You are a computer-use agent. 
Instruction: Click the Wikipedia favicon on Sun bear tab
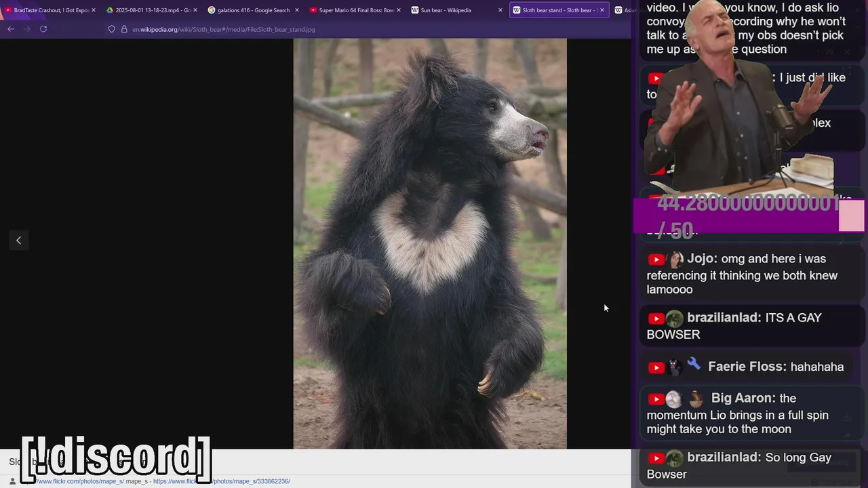click(415, 10)
